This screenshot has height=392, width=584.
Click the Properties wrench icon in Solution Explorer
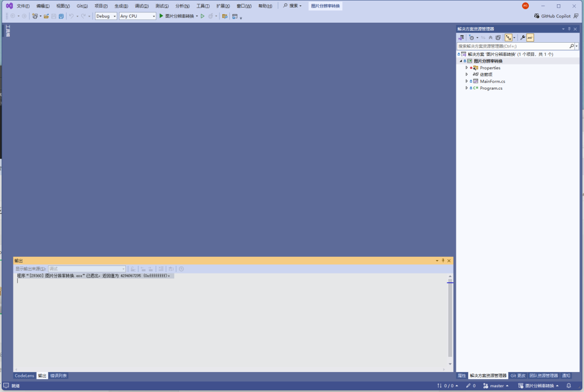tap(522, 38)
